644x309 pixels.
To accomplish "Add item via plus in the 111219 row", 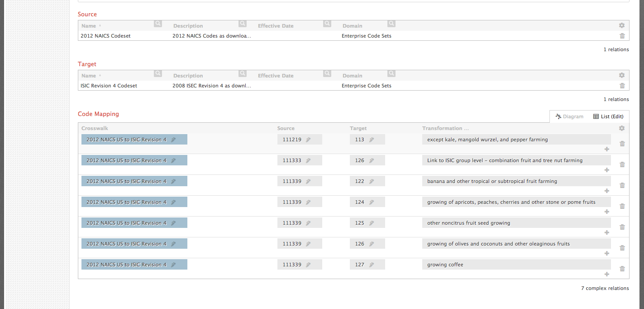I will coord(607,149).
